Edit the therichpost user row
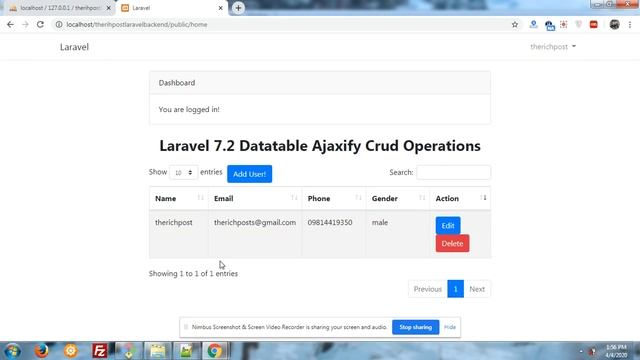The height and width of the screenshot is (360, 640). click(x=448, y=225)
